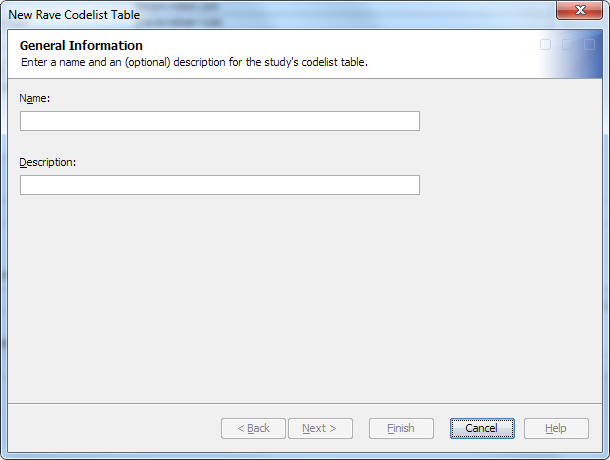Viewport: 610px width, 460px height.
Task: Click the < Back button
Action: pyautogui.click(x=253, y=428)
